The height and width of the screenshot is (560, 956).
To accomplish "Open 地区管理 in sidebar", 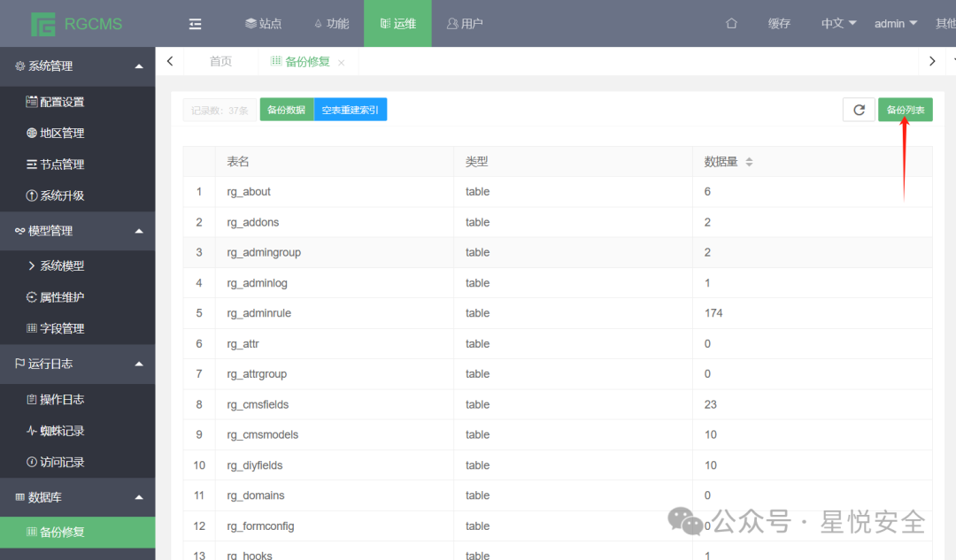I will [77, 134].
